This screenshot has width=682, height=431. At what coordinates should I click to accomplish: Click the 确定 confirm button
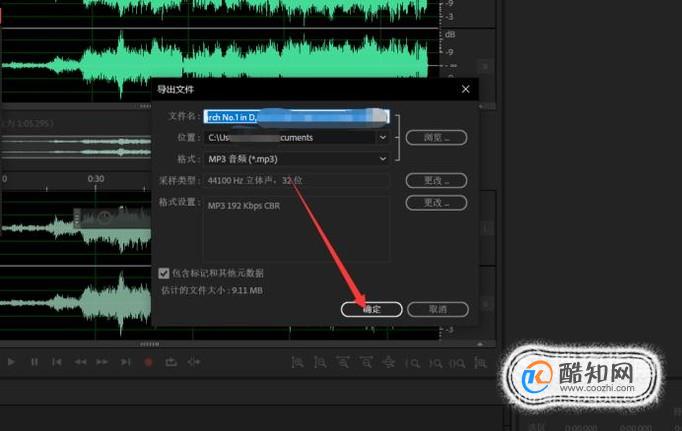(x=371, y=309)
